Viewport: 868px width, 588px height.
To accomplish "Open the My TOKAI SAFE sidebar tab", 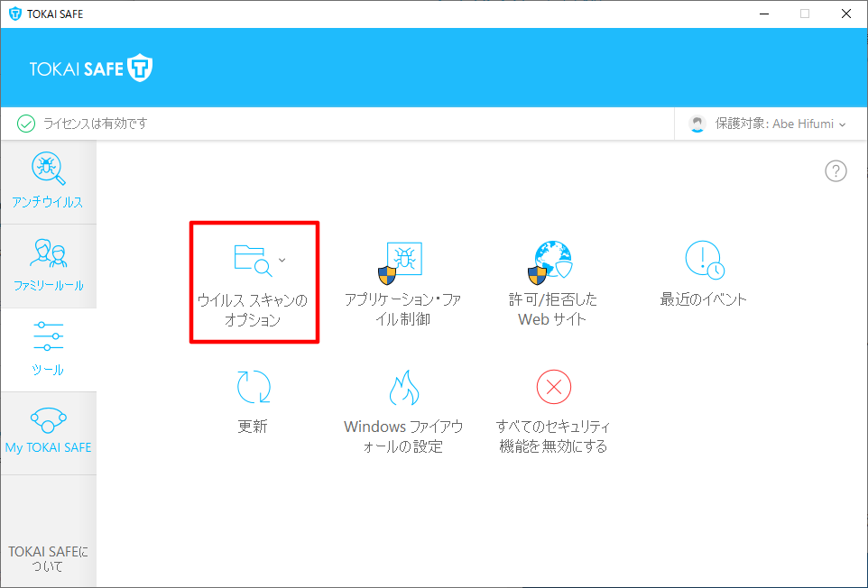I will [48, 433].
